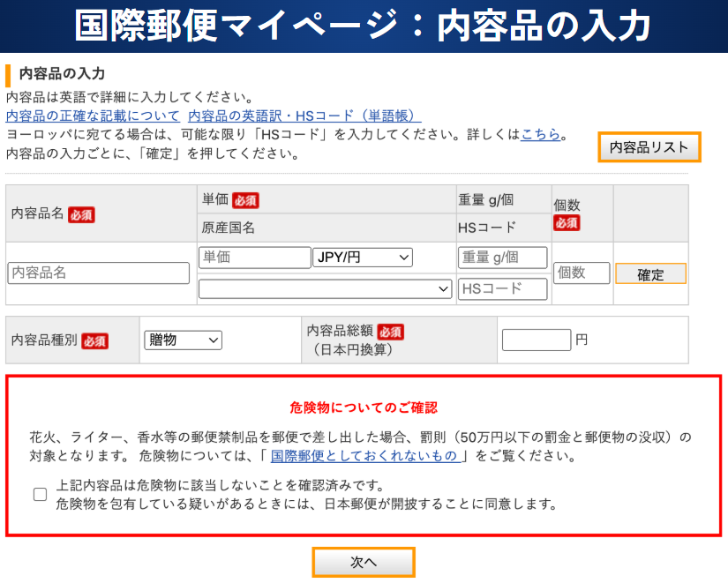Open the 内容品の英語訳・HSコード（単語帳） link
Screen dimensions: 728x583
point(304,116)
